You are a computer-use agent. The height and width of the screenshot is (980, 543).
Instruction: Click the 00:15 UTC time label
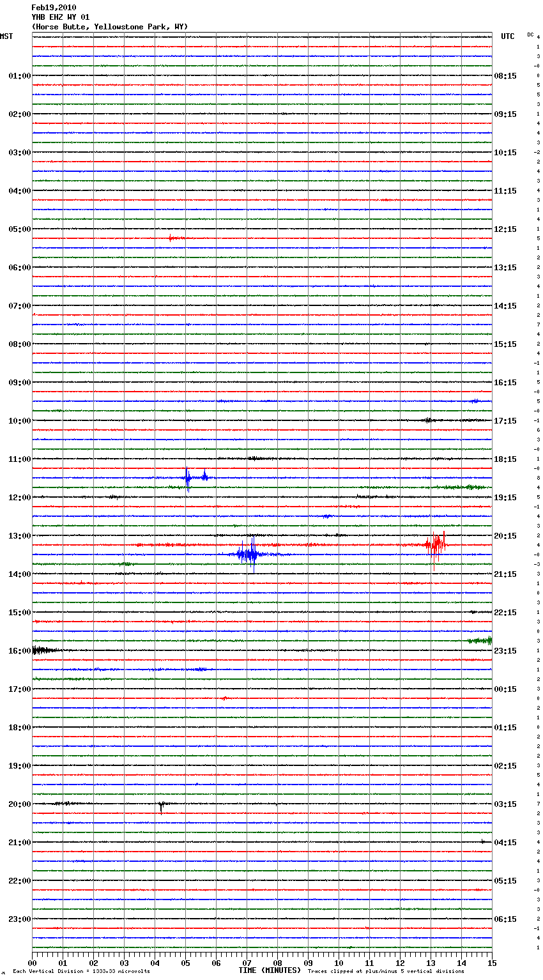click(505, 689)
